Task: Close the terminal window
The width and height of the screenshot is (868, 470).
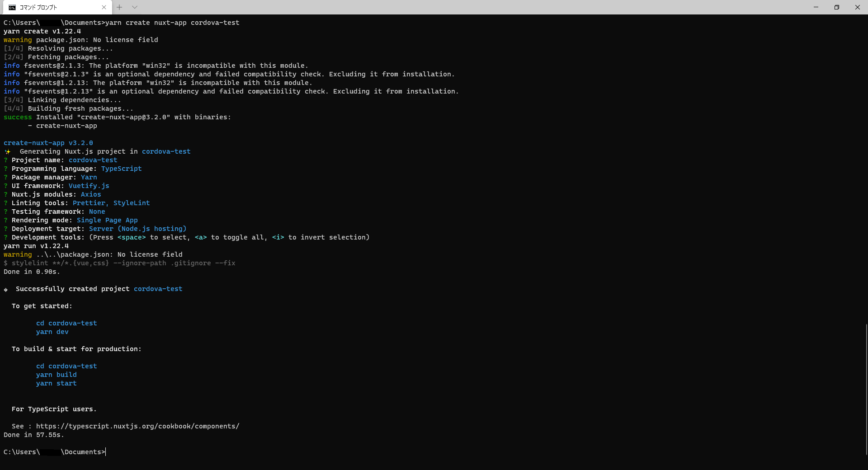Action: click(858, 7)
